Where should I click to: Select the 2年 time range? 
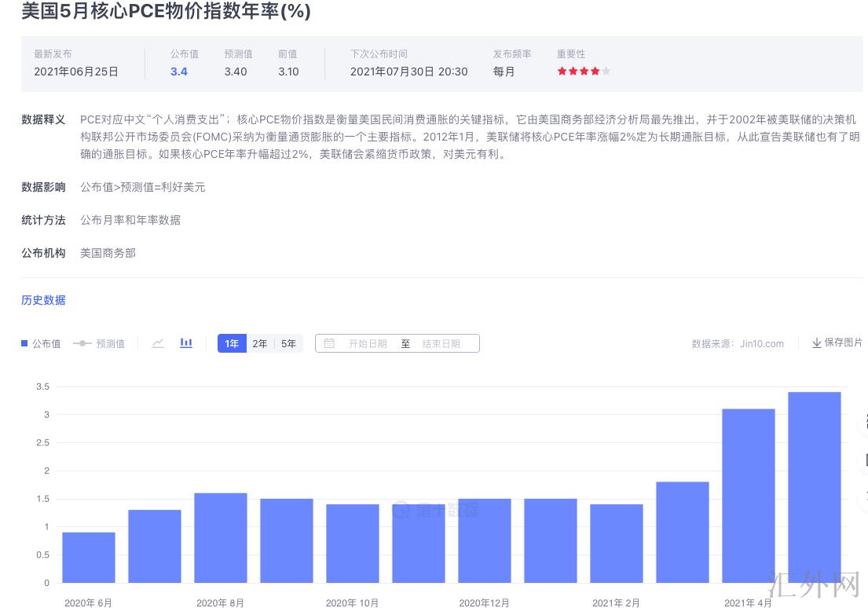[260, 343]
